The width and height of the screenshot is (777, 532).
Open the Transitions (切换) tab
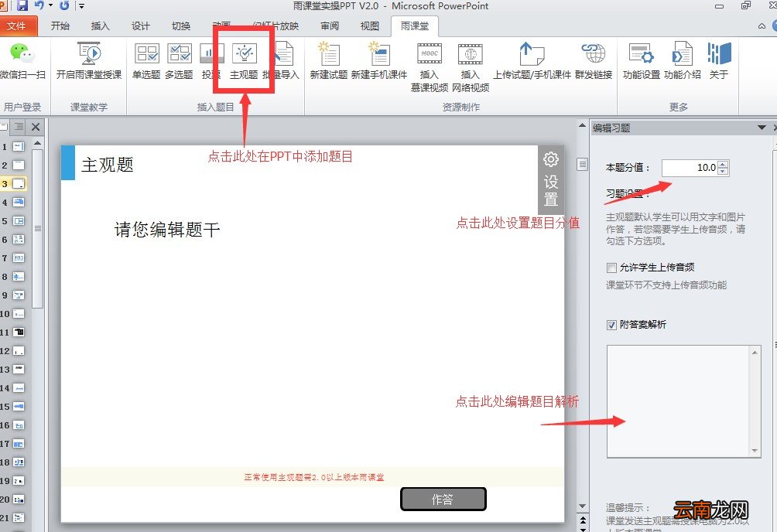[181, 26]
